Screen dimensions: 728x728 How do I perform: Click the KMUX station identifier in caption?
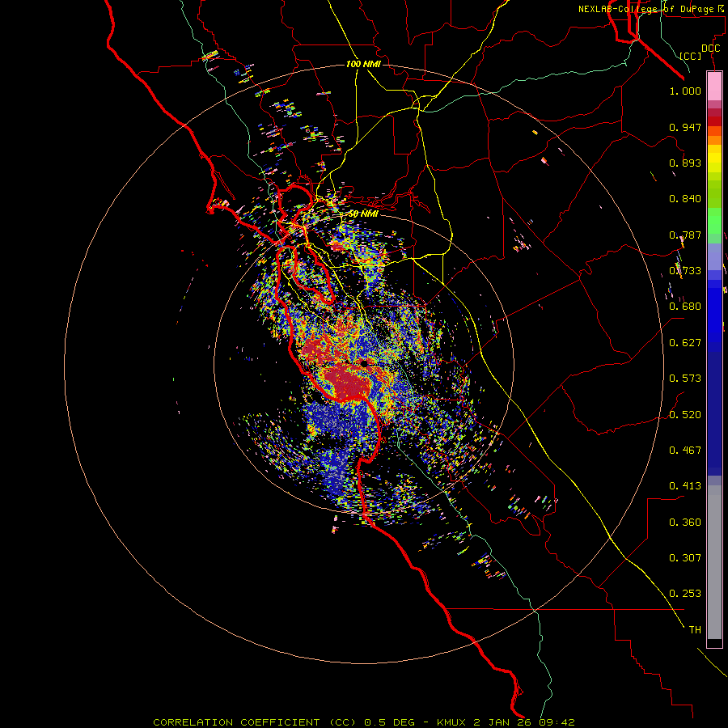[452, 722]
